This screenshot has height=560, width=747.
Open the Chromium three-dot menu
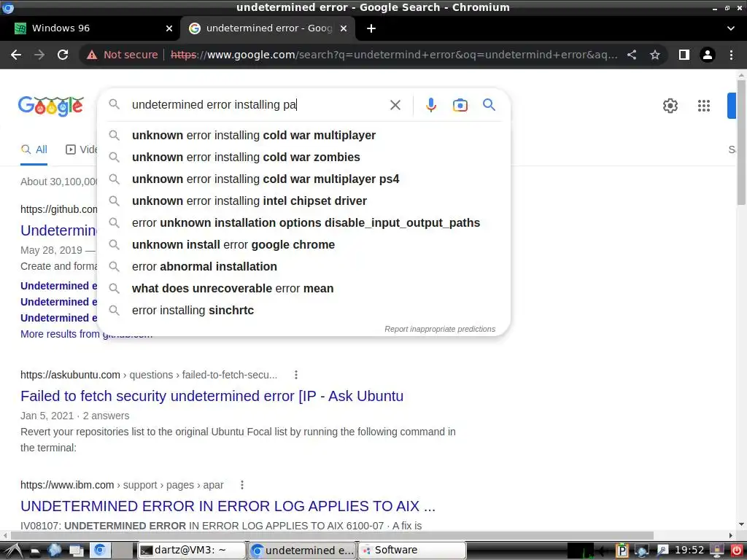click(x=731, y=55)
